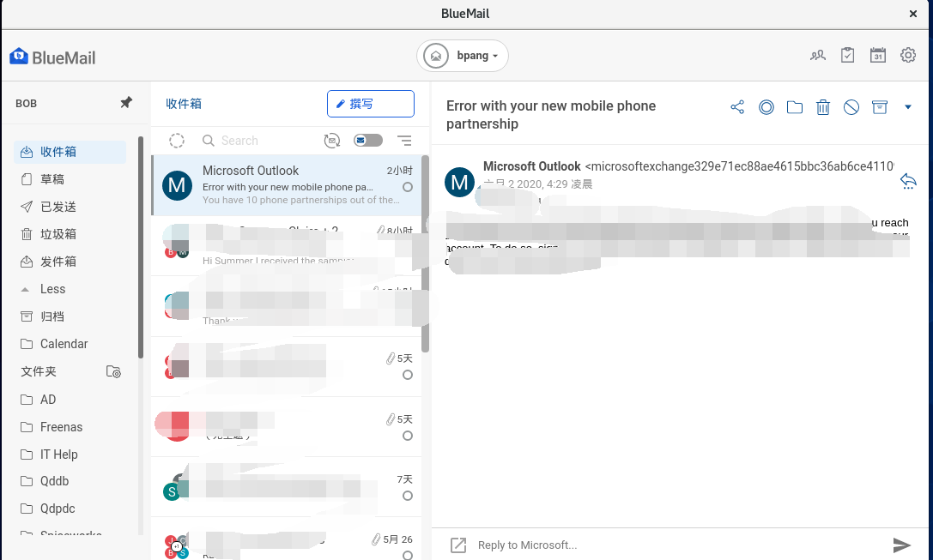933x560 pixels.
Task: Click the sidebar folder scrollbar
Action: click(141, 247)
